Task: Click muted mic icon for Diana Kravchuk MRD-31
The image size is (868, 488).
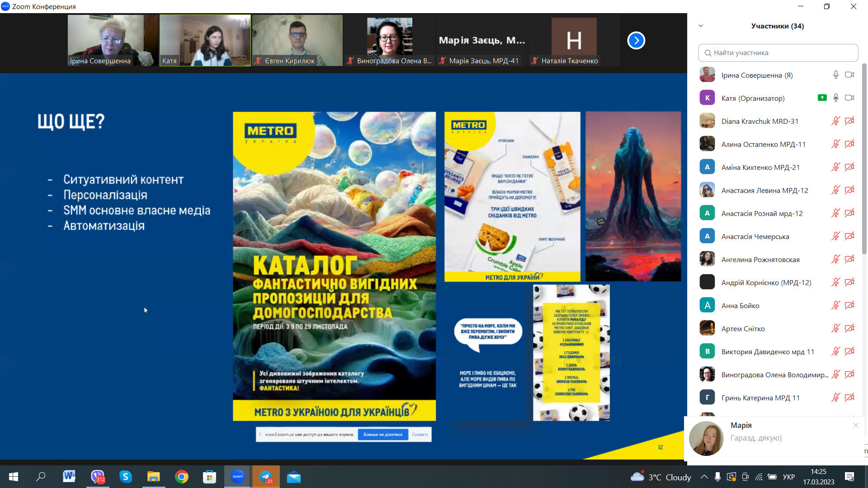Action: (835, 121)
